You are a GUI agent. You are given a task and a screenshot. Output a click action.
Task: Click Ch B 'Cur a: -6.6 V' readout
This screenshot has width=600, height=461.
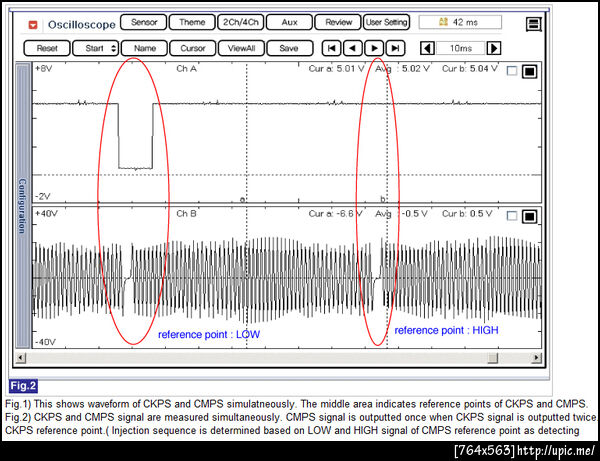pyautogui.click(x=335, y=213)
